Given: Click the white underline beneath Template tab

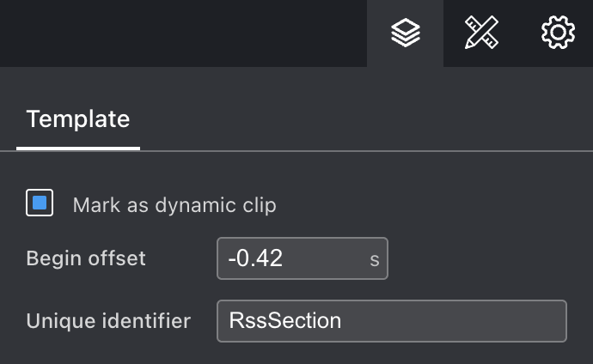Looking at the screenshot, I should tap(78, 149).
